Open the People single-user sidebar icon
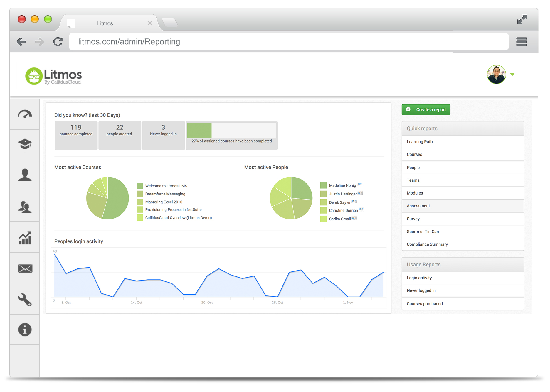The width and height of the screenshot is (550, 392). [x=25, y=175]
